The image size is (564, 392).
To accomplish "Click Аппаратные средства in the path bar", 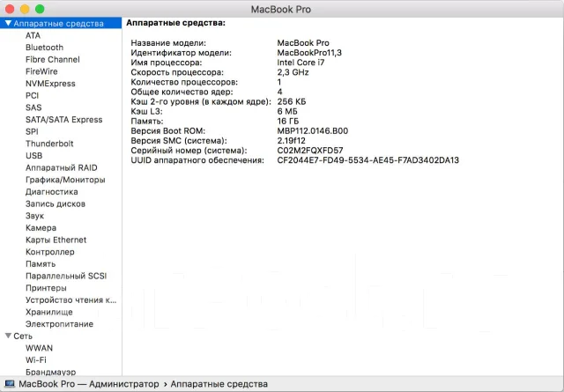I will point(219,384).
